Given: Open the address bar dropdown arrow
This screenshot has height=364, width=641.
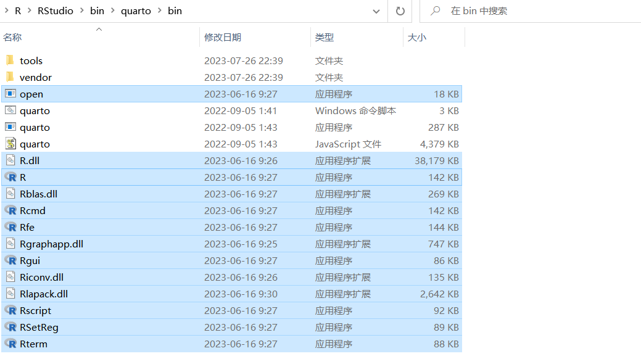Looking at the screenshot, I should click(376, 10).
